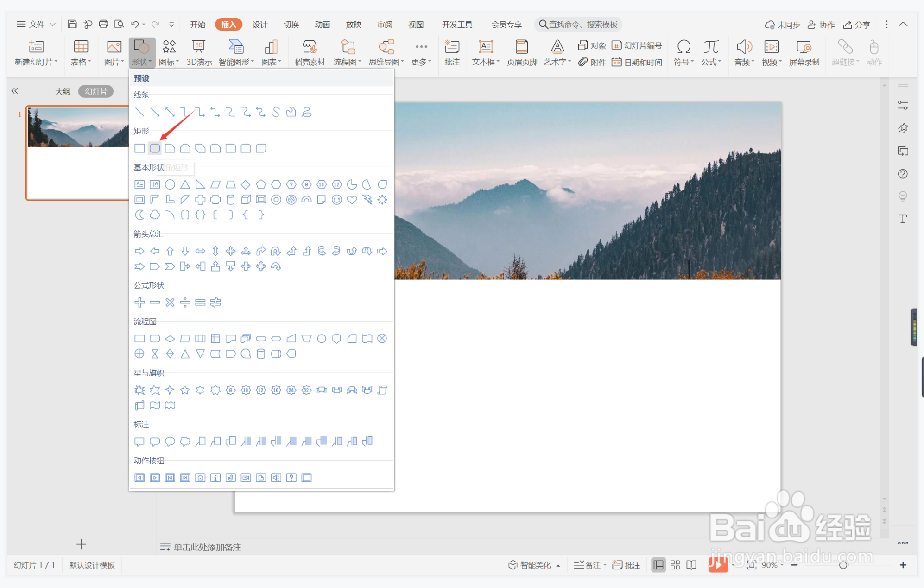Enable slide sorter grid view
The image size is (924, 588).
click(x=675, y=565)
